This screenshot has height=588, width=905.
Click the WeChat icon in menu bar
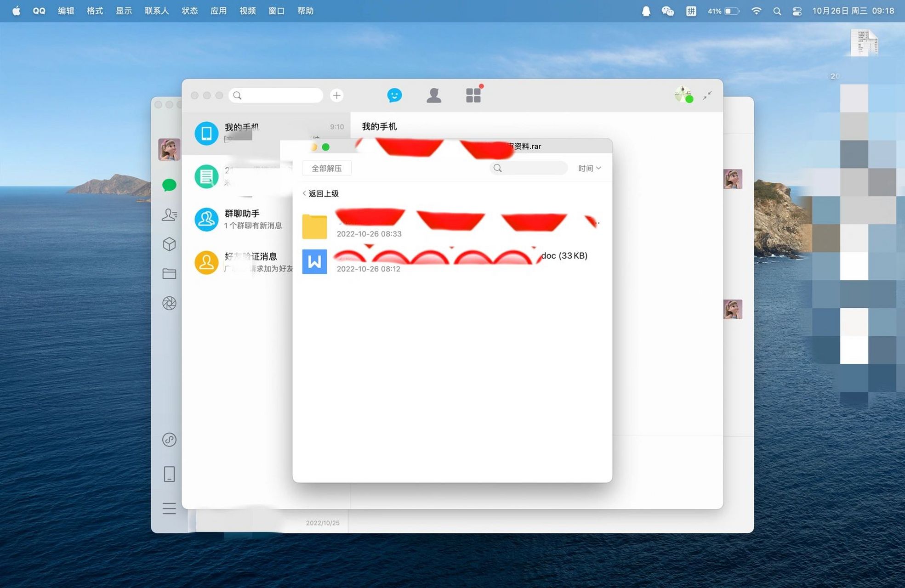[667, 11]
